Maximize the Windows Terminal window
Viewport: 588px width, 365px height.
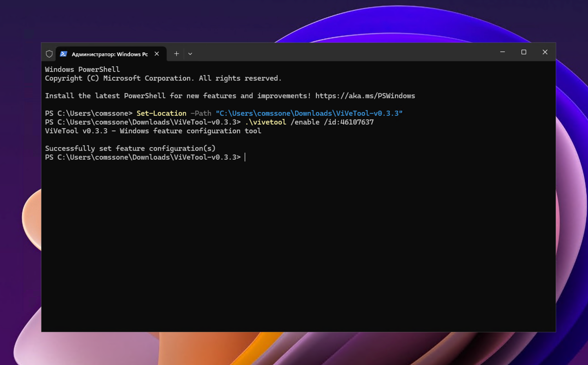tap(524, 52)
